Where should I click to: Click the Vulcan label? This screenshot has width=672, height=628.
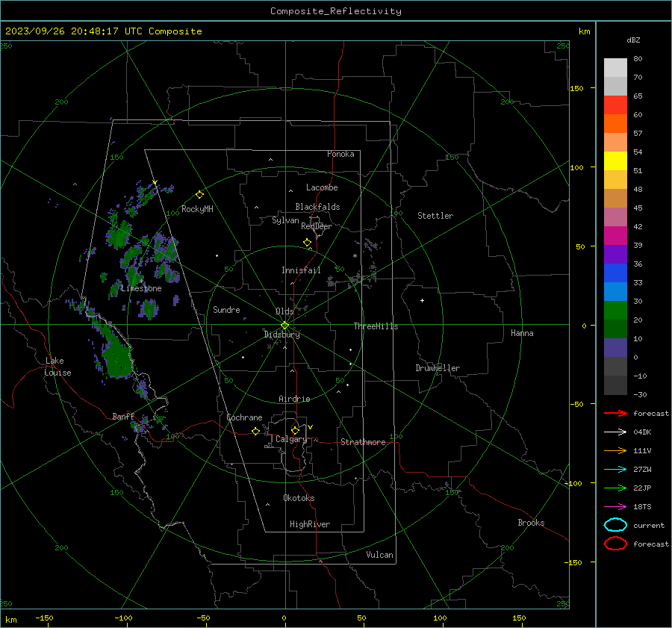(379, 555)
